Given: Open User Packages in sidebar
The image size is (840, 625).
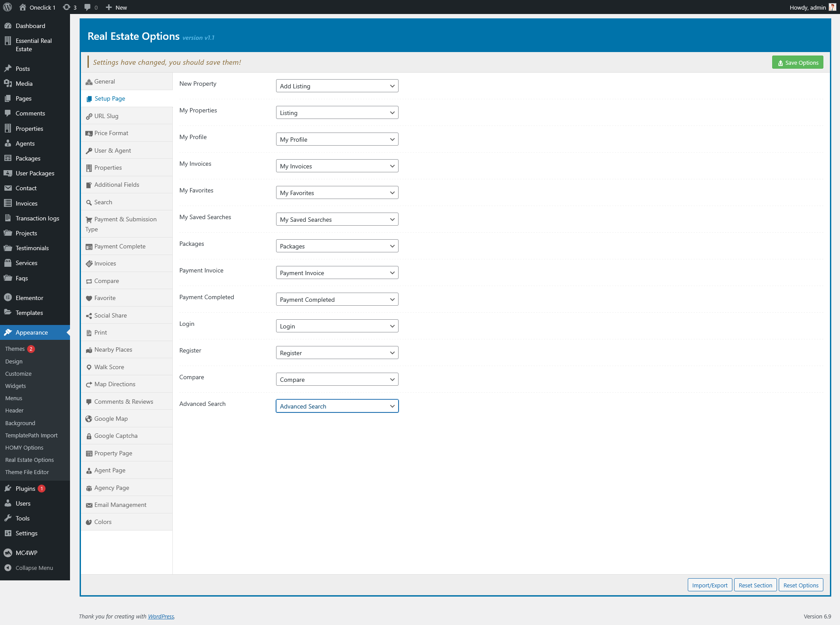Looking at the screenshot, I should (35, 173).
